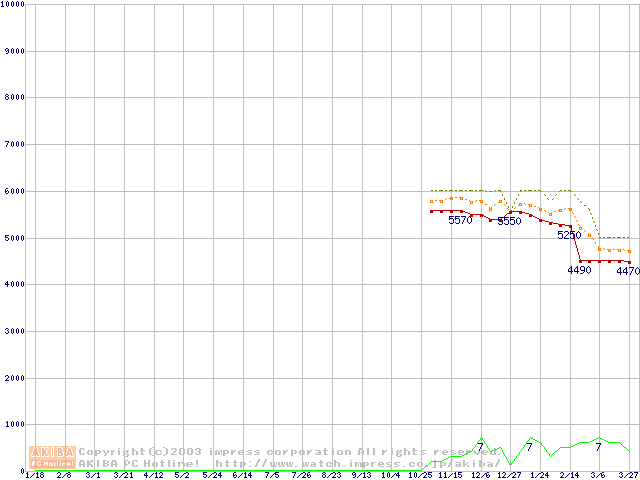This screenshot has width=640, height=480.
Task: Click the 4490 price data label
Action: [x=579, y=270]
